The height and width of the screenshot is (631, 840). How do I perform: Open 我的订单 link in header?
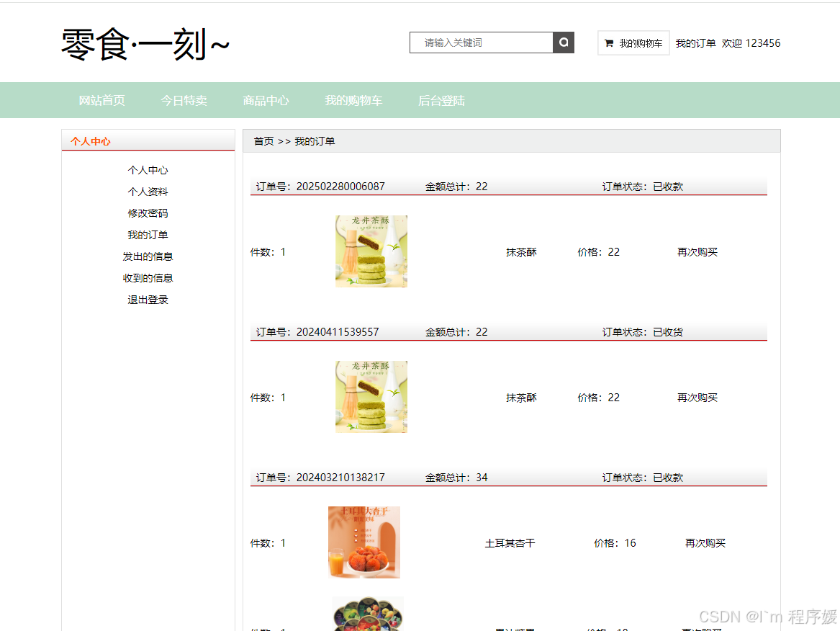click(695, 43)
